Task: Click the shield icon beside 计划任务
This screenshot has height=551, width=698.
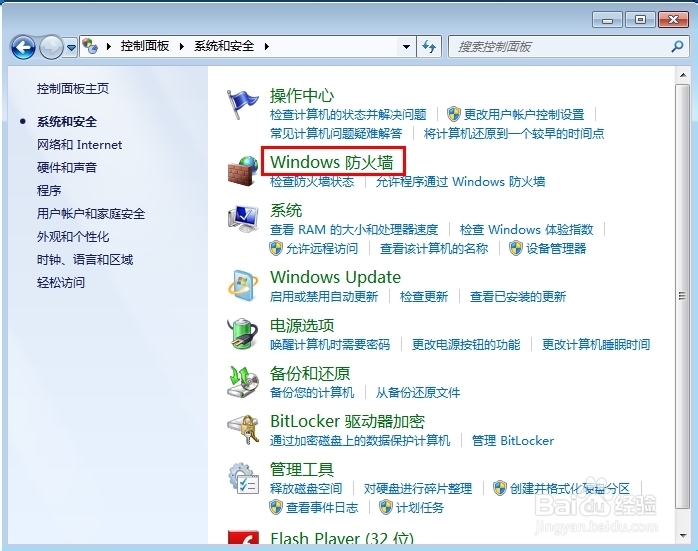Action: click(x=386, y=507)
